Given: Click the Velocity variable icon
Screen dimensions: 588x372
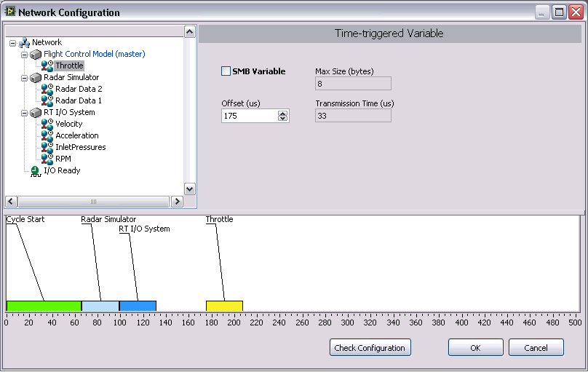Looking at the screenshot, I should [x=47, y=124].
